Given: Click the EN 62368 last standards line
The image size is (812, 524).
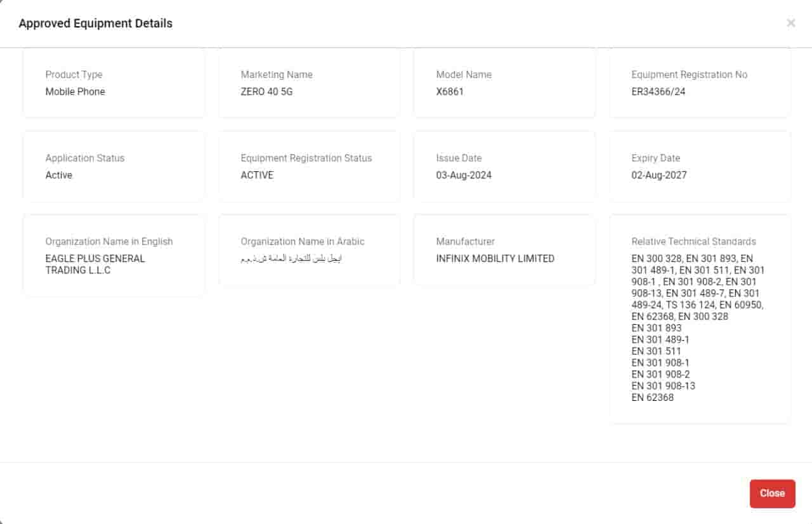Looking at the screenshot, I should coord(652,398).
